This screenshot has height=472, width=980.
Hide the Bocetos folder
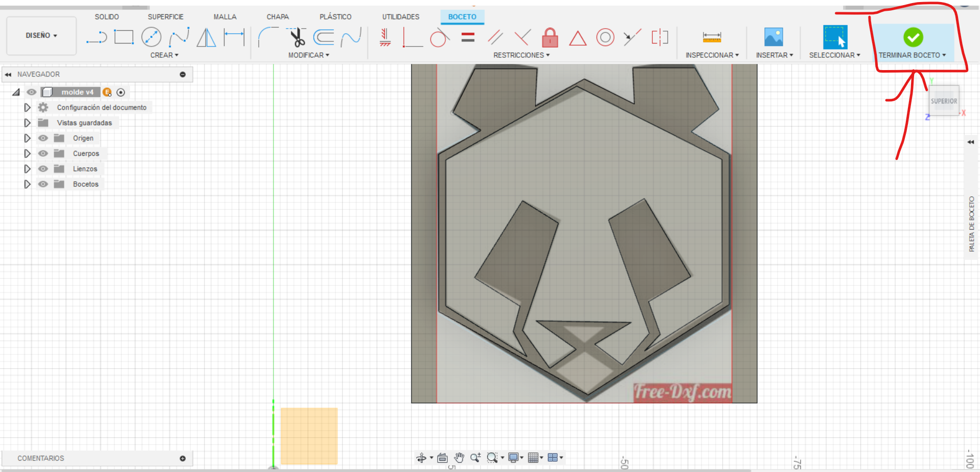43,184
